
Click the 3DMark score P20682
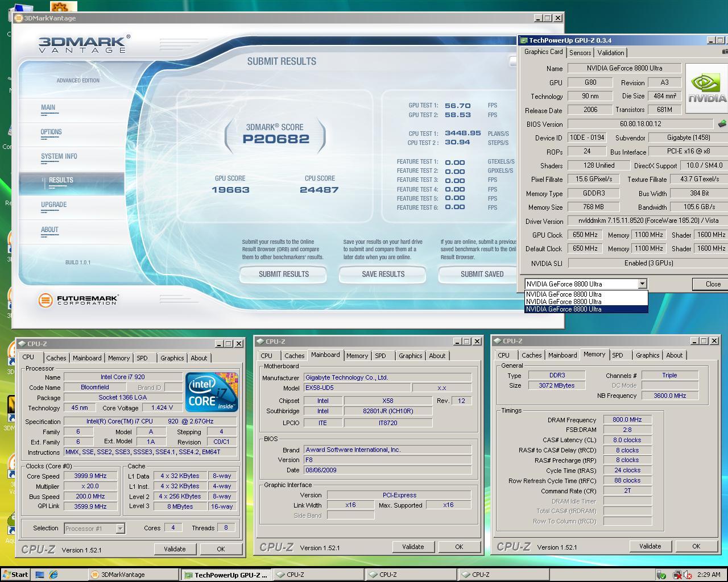[x=276, y=139]
